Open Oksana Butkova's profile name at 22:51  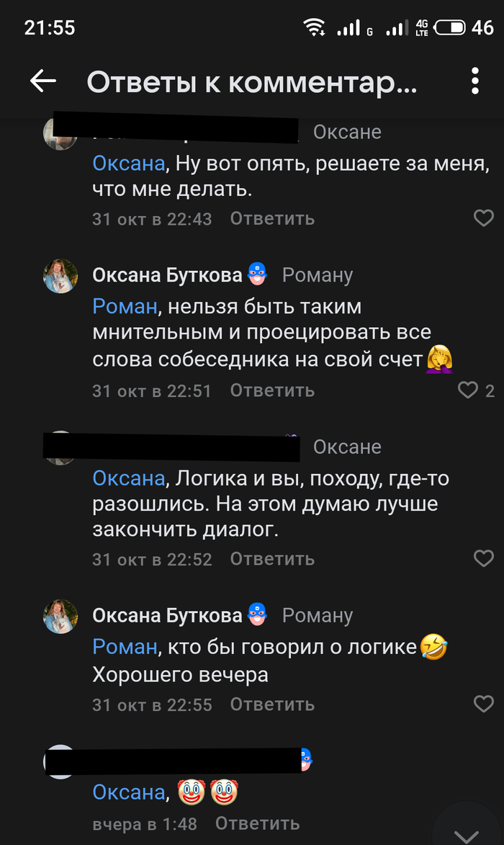[167, 274]
